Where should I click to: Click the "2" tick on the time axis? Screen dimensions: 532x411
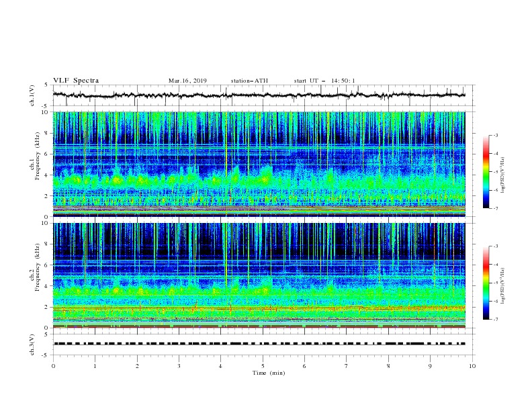pyautogui.click(x=137, y=366)
